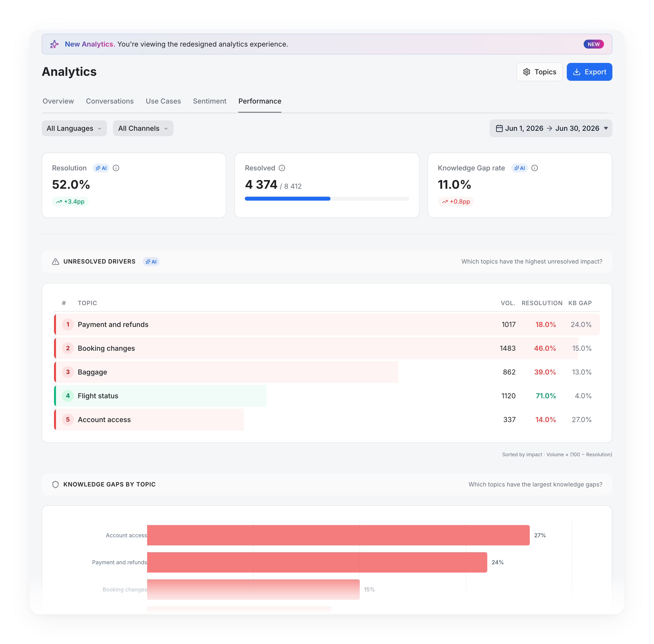654x644 pixels.
Task: Click the warning triangle beside Unresolved Drivers
Action: pyautogui.click(x=55, y=262)
